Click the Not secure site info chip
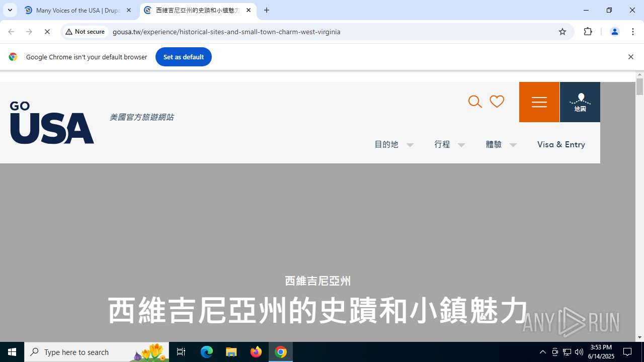This screenshot has height=362, width=644. (85, 32)
